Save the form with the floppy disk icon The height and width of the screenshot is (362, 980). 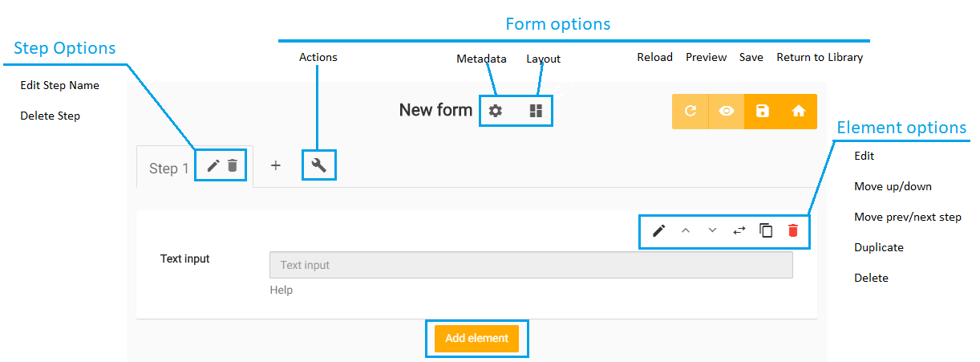(763, 112)
